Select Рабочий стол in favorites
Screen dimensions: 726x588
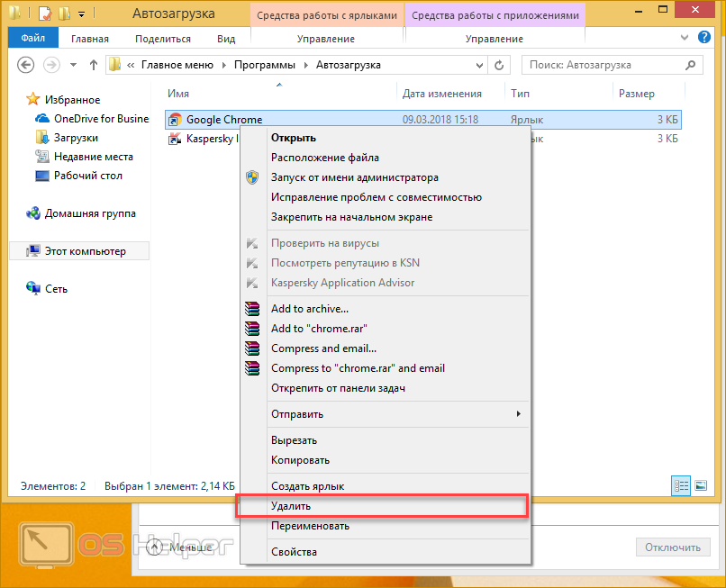pos(87,176)
